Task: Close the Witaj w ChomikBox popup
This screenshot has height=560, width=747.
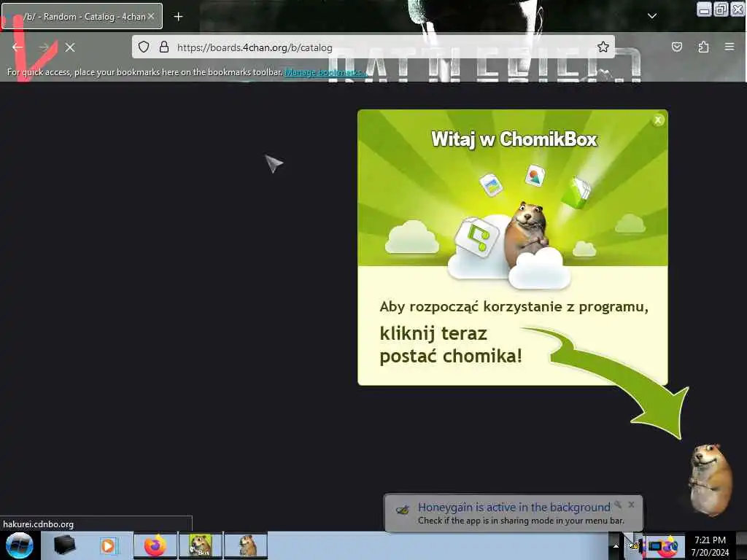Action: [x=658, y=120]
